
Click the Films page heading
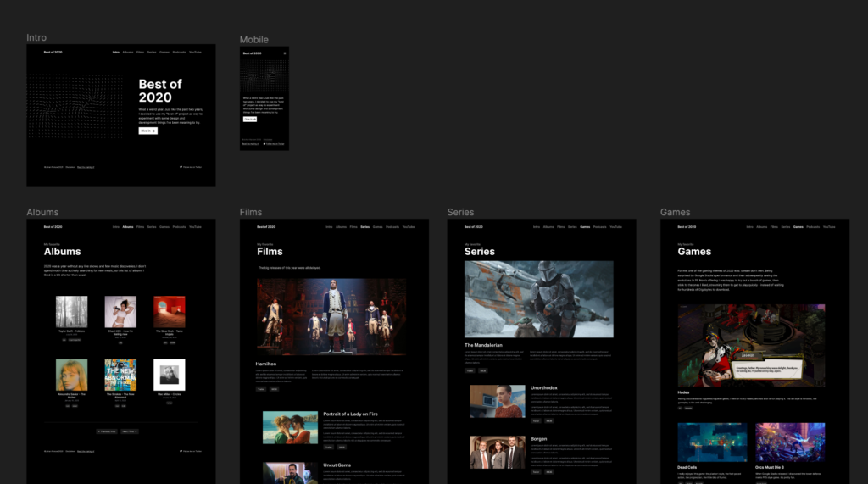(270, 252)
